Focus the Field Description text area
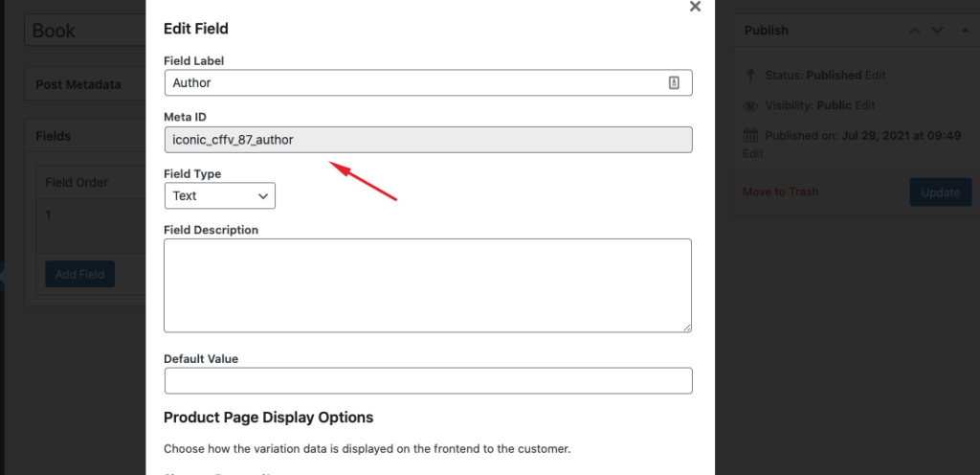980x475 pixels. coord(428,285)
